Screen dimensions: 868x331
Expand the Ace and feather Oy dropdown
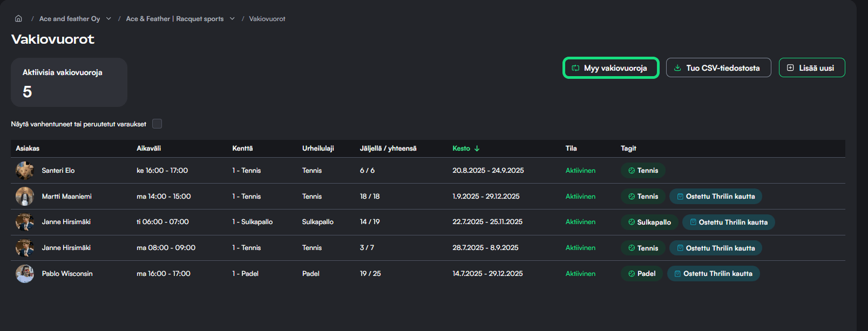(109, 18)
